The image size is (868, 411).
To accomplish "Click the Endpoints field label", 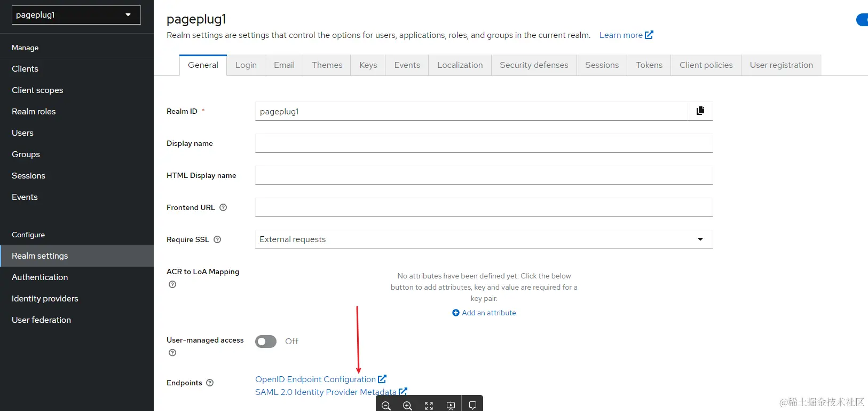I will (x=184, y=383).
